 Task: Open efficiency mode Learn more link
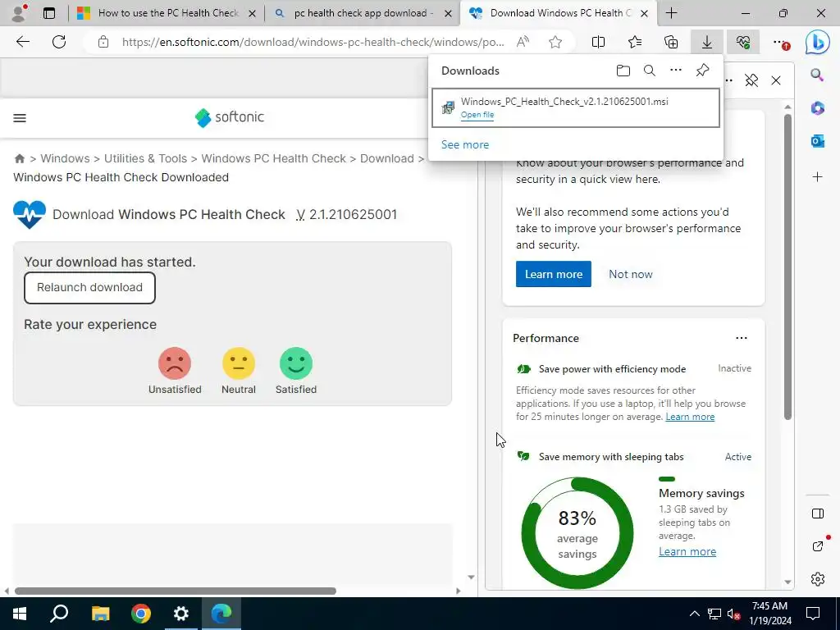click(690, 417)
